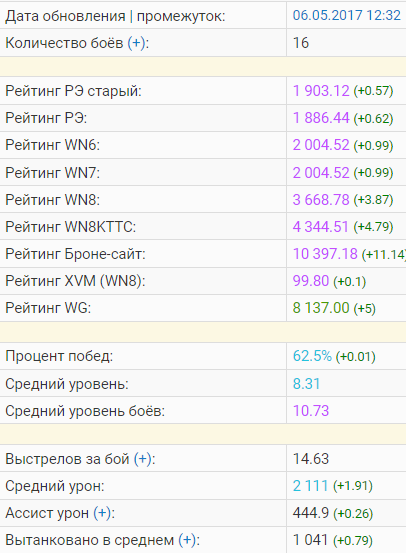Click the XVM (WN8) rating value 99.80

[x=310, y=281]
